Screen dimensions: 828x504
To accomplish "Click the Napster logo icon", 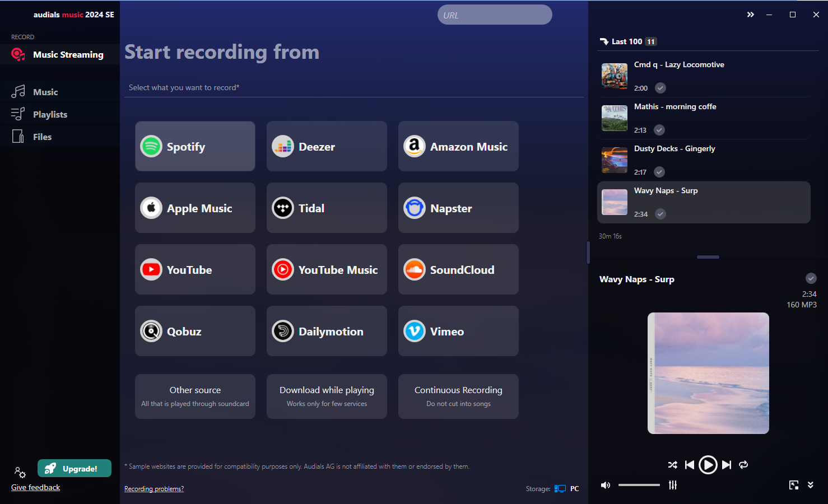I will point(415,208).
